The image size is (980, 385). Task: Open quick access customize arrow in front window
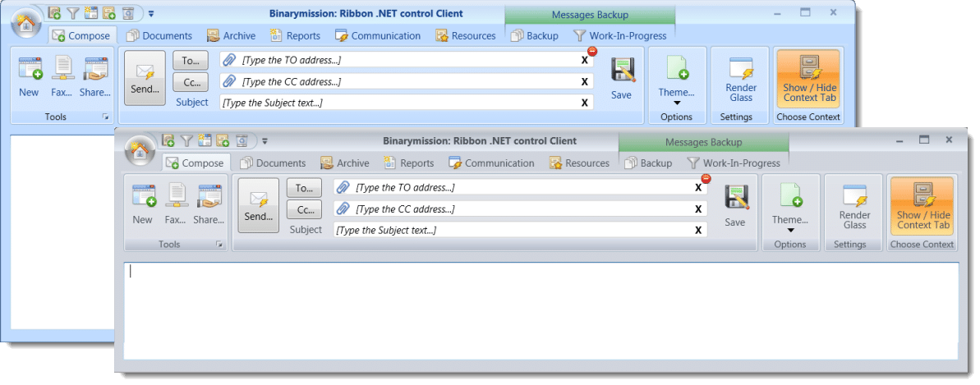(x=265, y=141)
